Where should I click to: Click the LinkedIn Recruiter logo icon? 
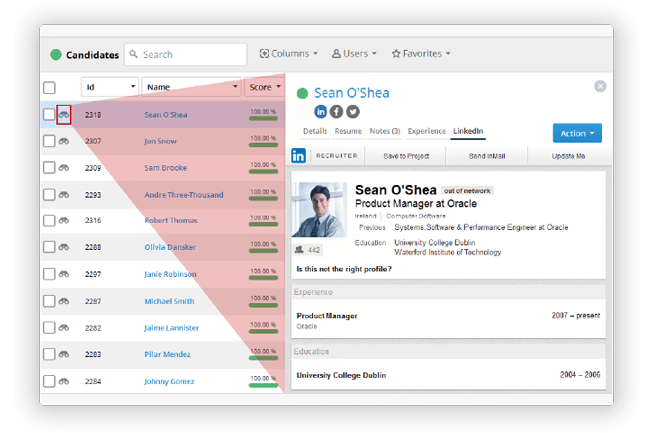299,156
